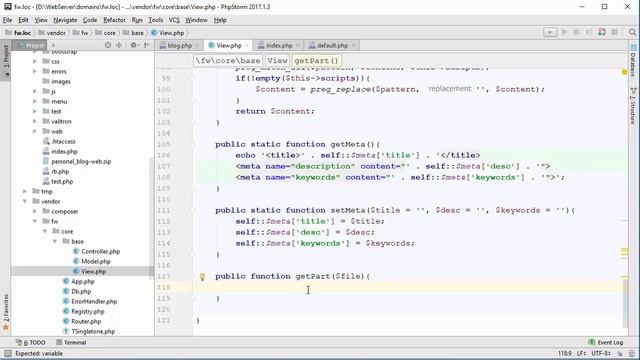Open the Refactor menu
Image resolution: width=640 pixels, height=360 pixels.
pos(114,20)
